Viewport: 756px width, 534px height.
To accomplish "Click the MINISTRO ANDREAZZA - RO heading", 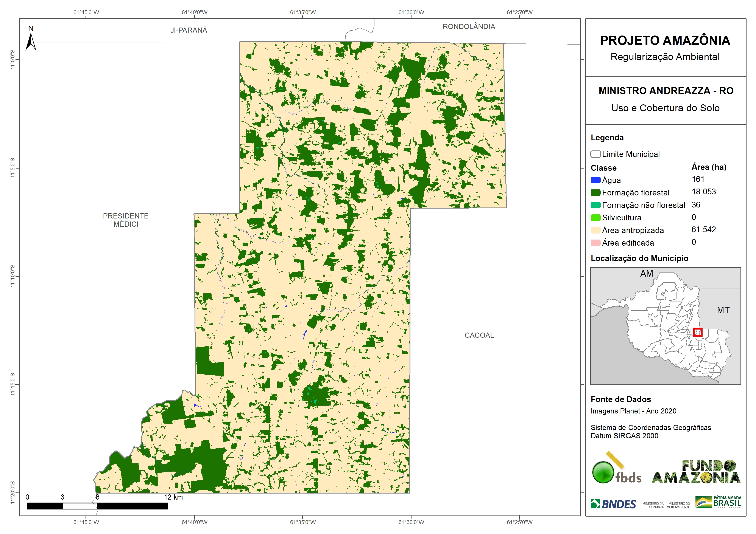I will [666, 91].
